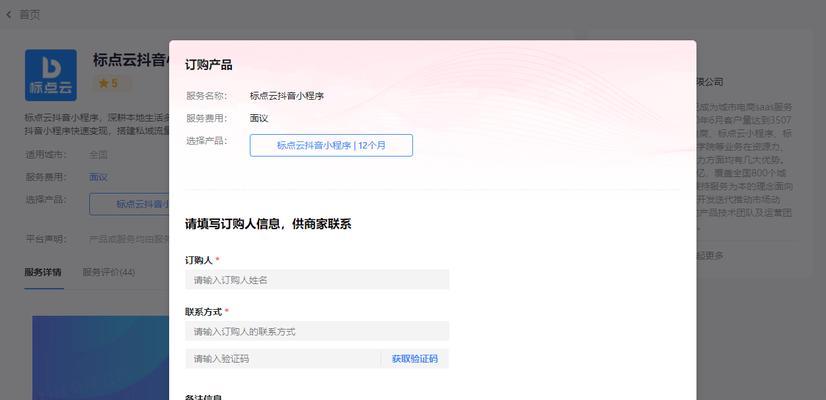Select product button on background page
This screenshot has height=400, width=826.
130,204
